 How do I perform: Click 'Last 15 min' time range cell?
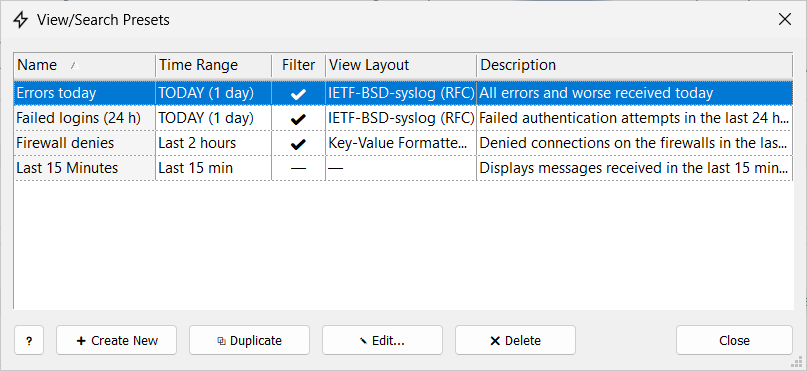[214, 168]
